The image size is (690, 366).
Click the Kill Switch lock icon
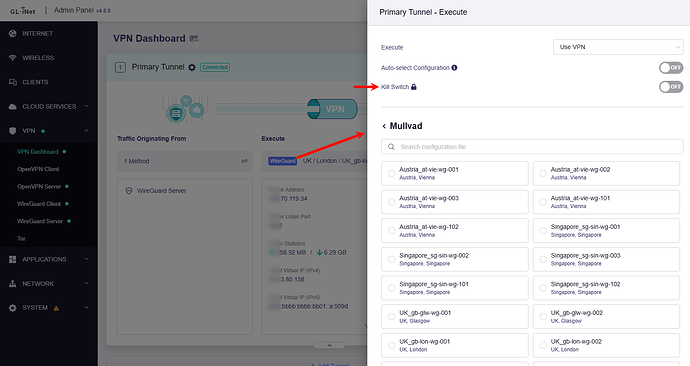point(414,87)
